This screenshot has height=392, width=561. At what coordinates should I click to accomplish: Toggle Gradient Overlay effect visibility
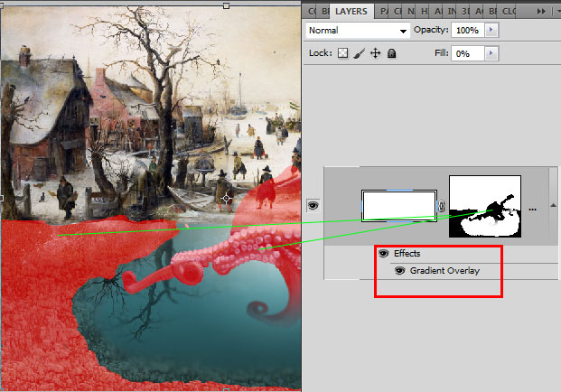[x=399, y=270]
